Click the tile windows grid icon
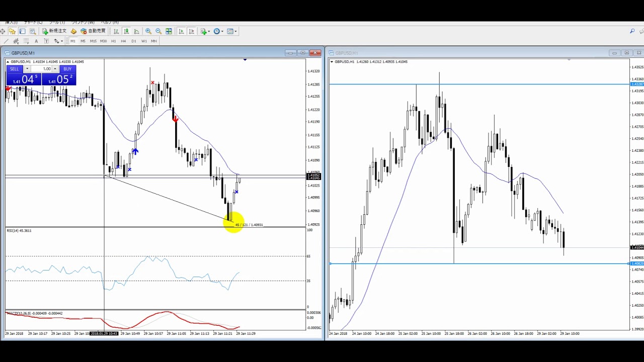 [169, 31]
